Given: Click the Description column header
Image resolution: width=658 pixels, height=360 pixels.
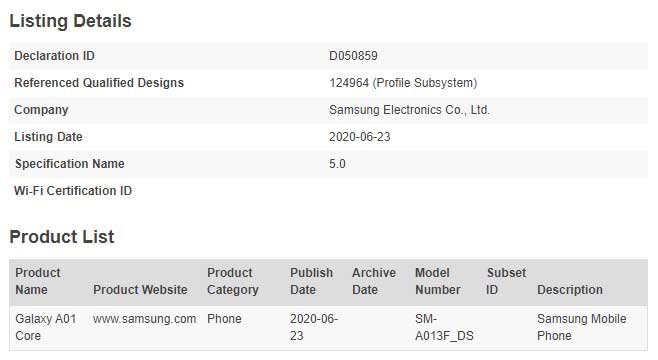Looking at the screenshot, I should tap(570, 290).
